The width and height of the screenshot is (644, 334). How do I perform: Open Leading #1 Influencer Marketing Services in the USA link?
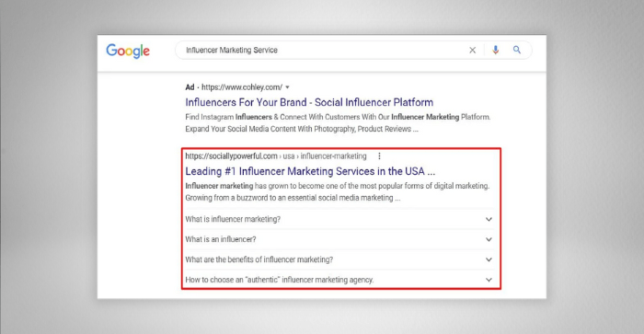pyautogui.click(x=310, y=171)
